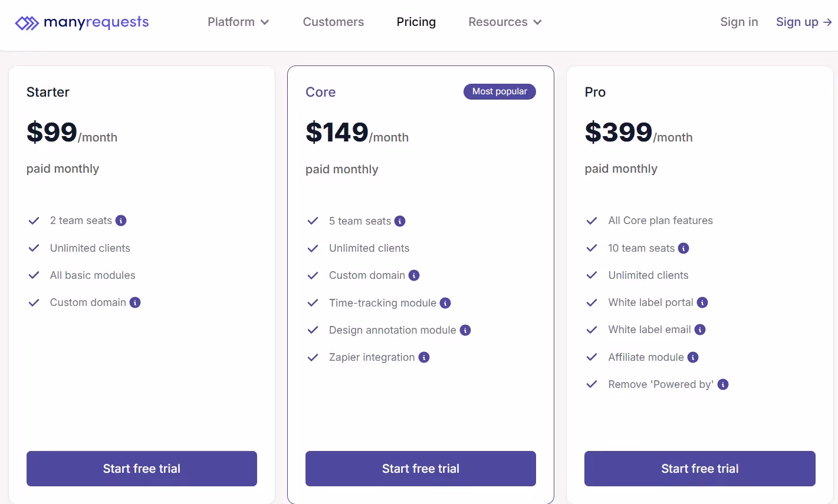Start free trial for Pro plan
The image size is (838, 504).
(700, 469)
